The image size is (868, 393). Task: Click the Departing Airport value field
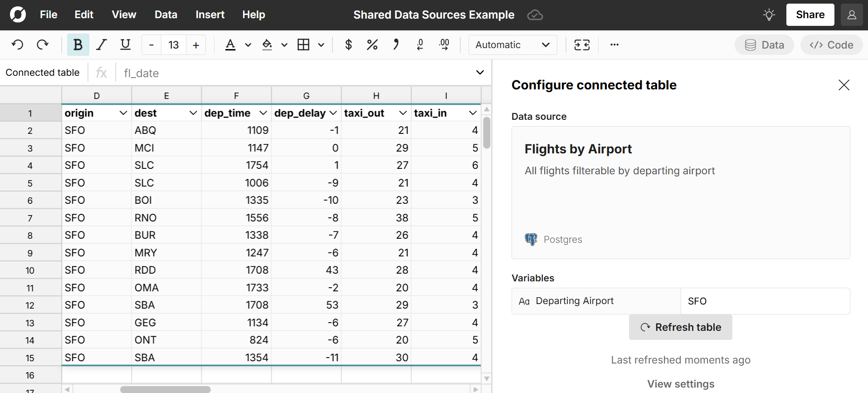pyautogui.click(x=765, y=301)
